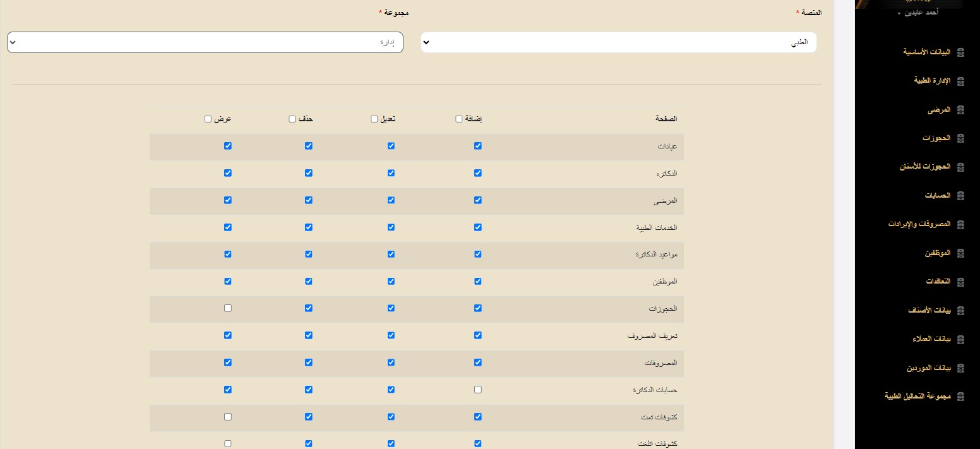Open بيانات الأصناف from the sidebar
Image resolution: width=980 pixels, height=449 pixels.
click(929, 310)
